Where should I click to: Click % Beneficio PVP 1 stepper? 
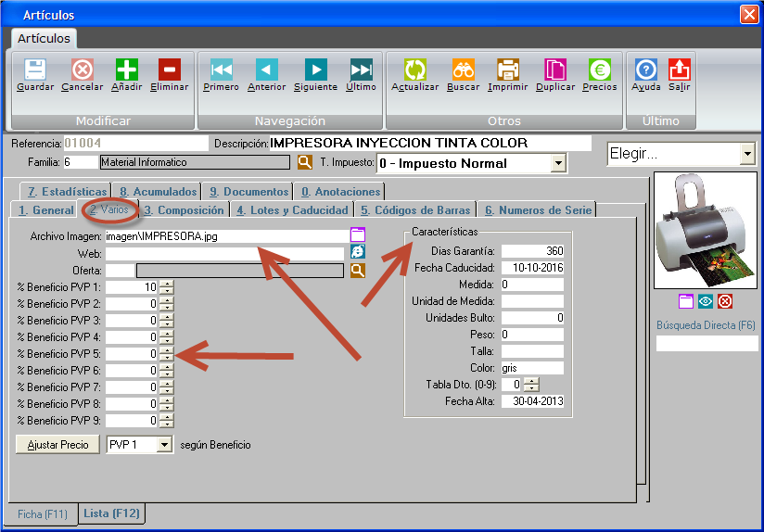point(167,287)
